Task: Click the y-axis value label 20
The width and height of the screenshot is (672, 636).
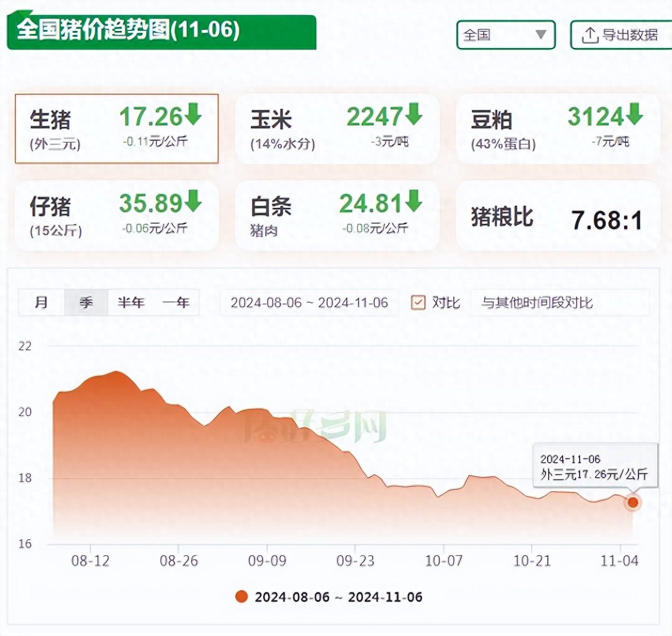Action: coord(25,412)
